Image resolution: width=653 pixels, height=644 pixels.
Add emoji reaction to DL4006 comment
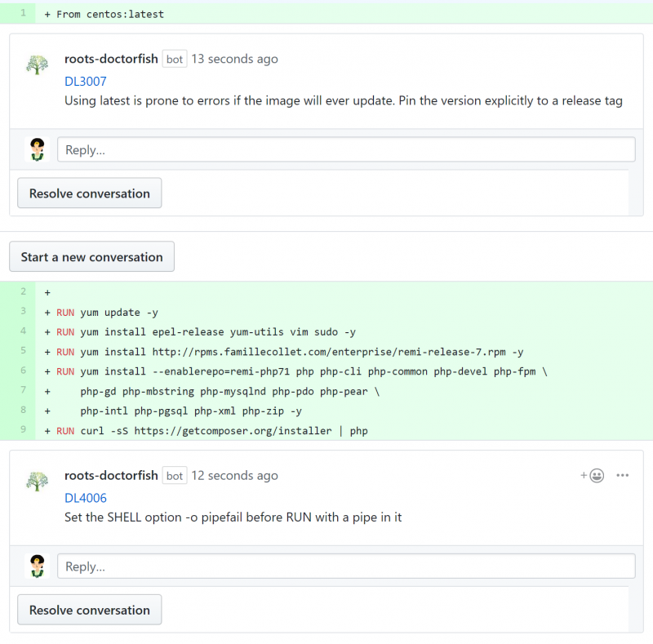click(x=593, y=475)
